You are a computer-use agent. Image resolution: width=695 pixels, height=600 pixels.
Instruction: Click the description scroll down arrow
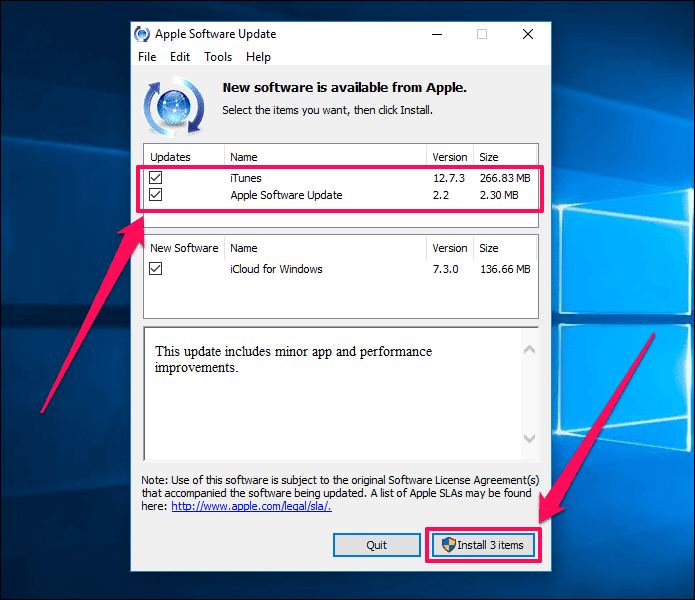tap(529, 438)
